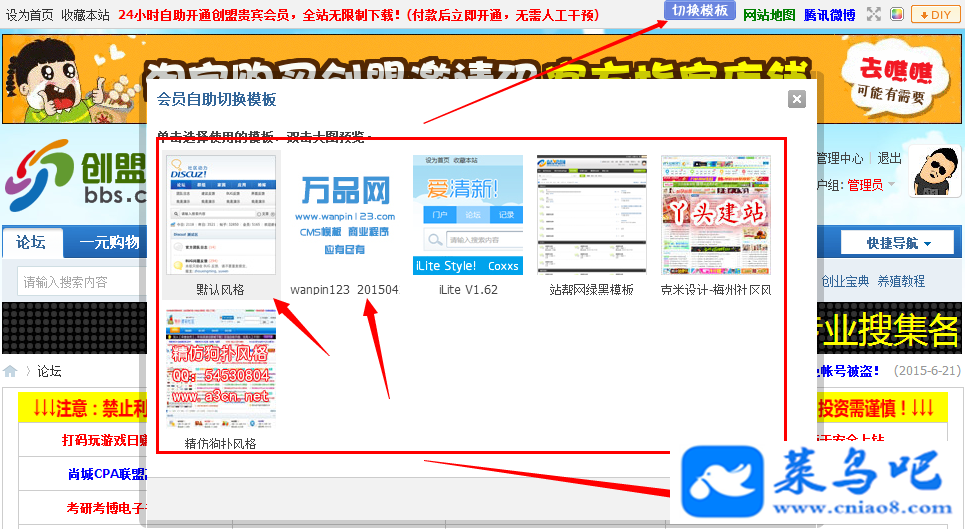Open account stolen announcement link
The height and width of the screenshot is (529, 965).
click(848, 371)
